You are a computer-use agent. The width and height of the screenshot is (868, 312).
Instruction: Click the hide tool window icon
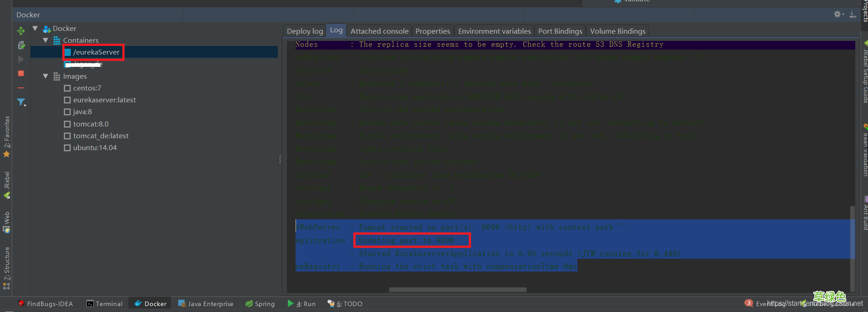point(853,15)
